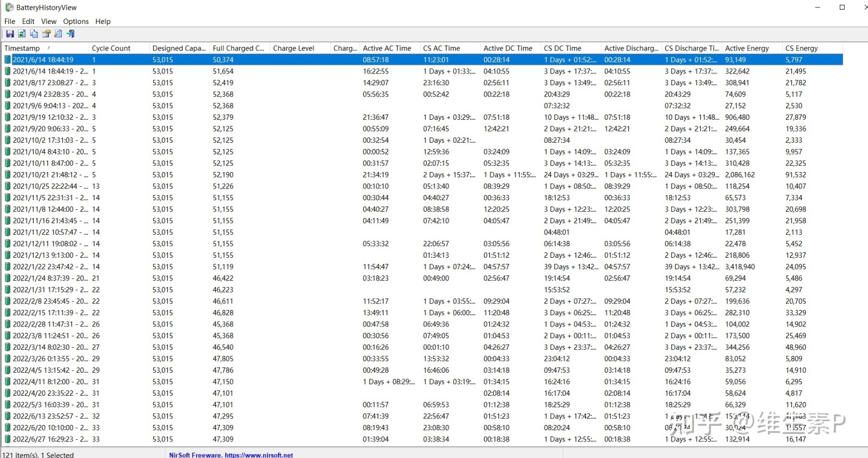The width and height of the screenshot is (868, 458).
Task: Click the Exit toolbar icon
Action: [x=70, y=34]
